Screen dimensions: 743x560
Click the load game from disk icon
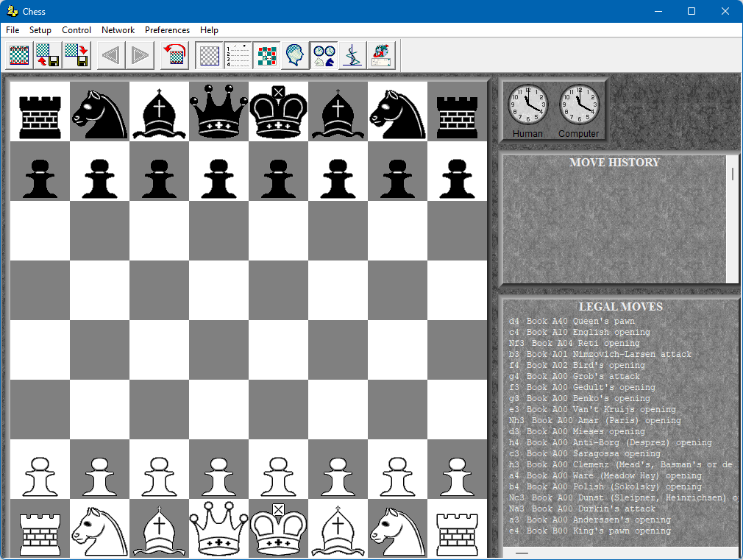(48, 55)
